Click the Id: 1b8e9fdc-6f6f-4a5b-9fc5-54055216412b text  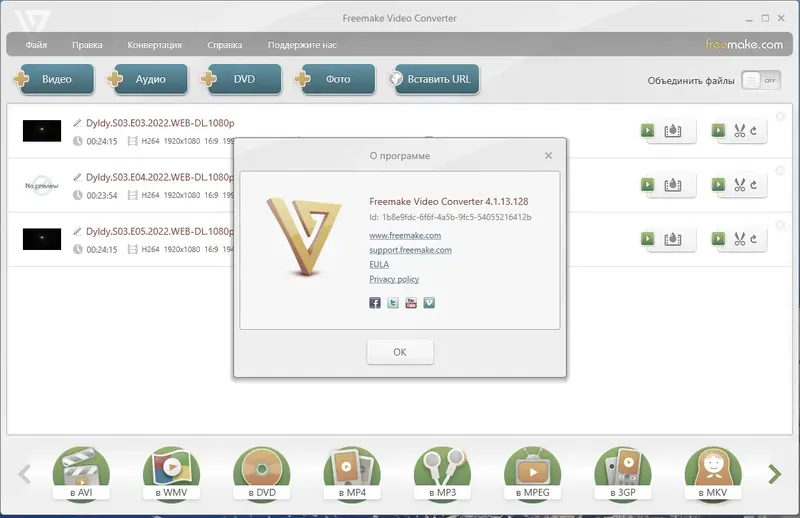tap(450, 217)
